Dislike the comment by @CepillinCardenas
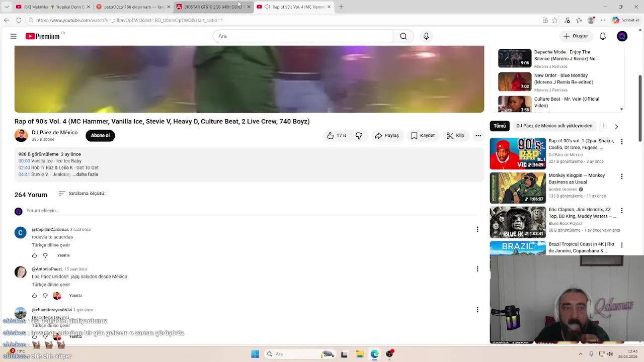Screen dimensions: 644x362 pos(45,255)
